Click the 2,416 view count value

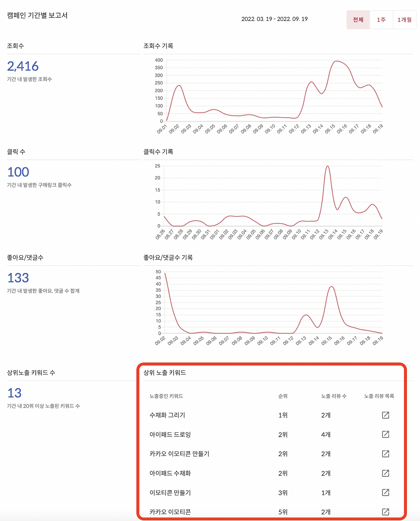coord(23,66)
